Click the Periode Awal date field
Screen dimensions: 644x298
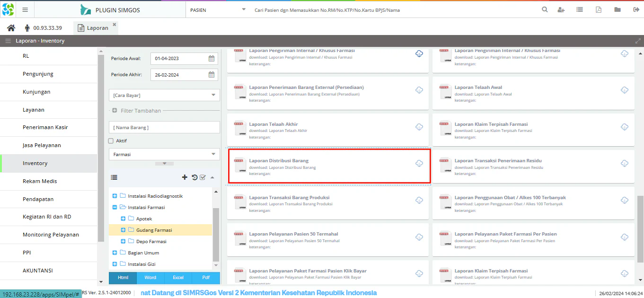click(179, 59)
